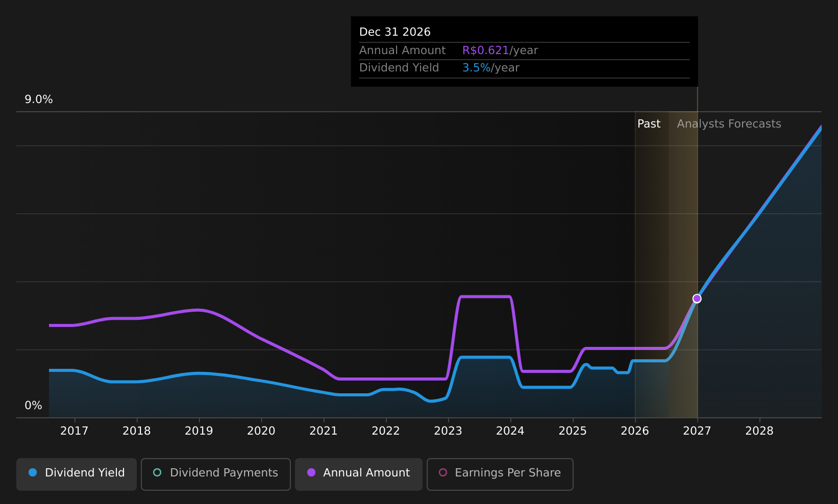Click the pink Earnings Per Share circle
Viewport: 838px width, 504px height.
(x=443, y=472)
